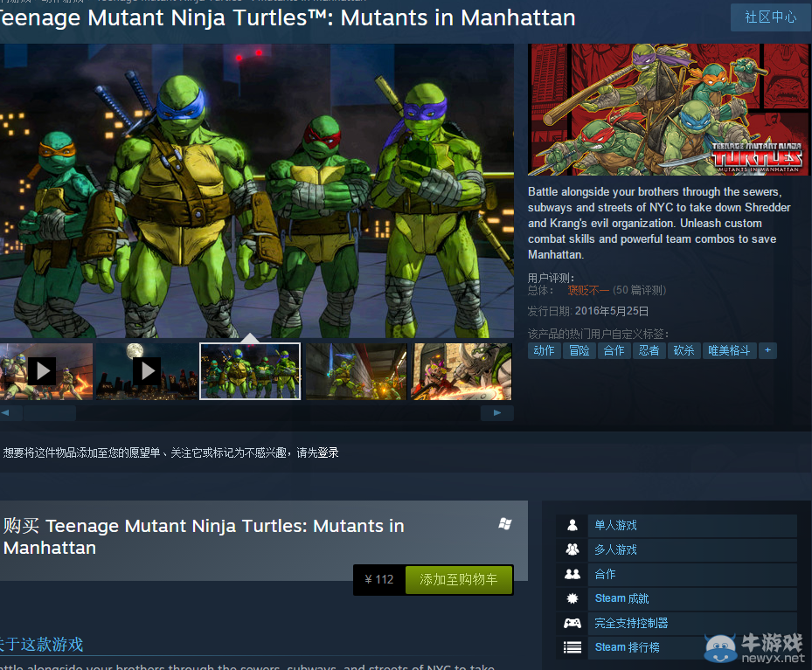Click the 请先登录 sign-in prompt text
Screen dimensions: 812x670
coord(317,452)
